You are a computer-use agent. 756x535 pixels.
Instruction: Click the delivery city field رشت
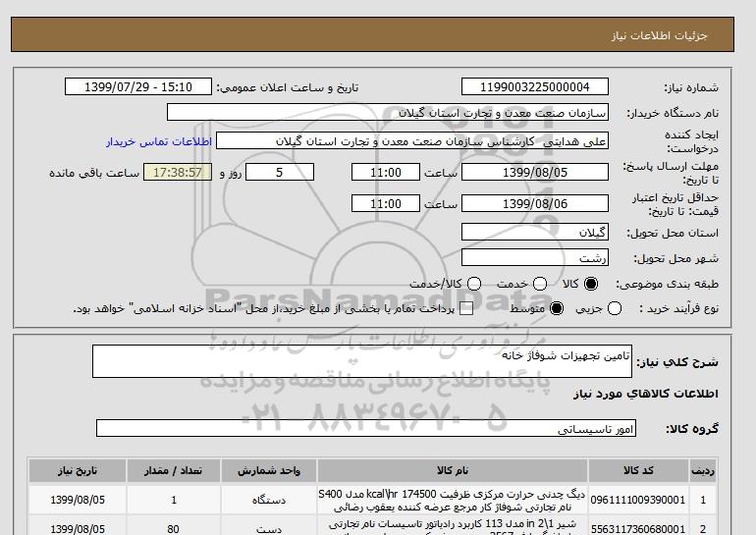pyautogui.click(x=535, y=258)
